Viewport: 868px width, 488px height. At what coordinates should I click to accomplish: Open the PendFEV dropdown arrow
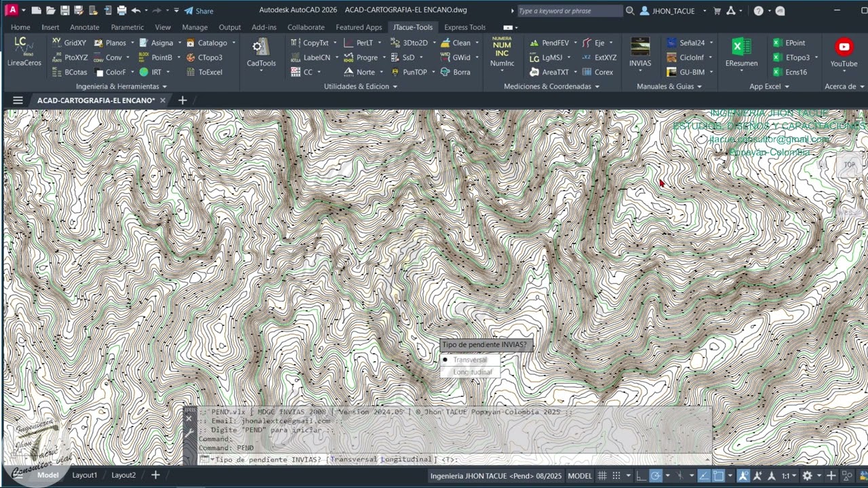[x=574, y=43]
